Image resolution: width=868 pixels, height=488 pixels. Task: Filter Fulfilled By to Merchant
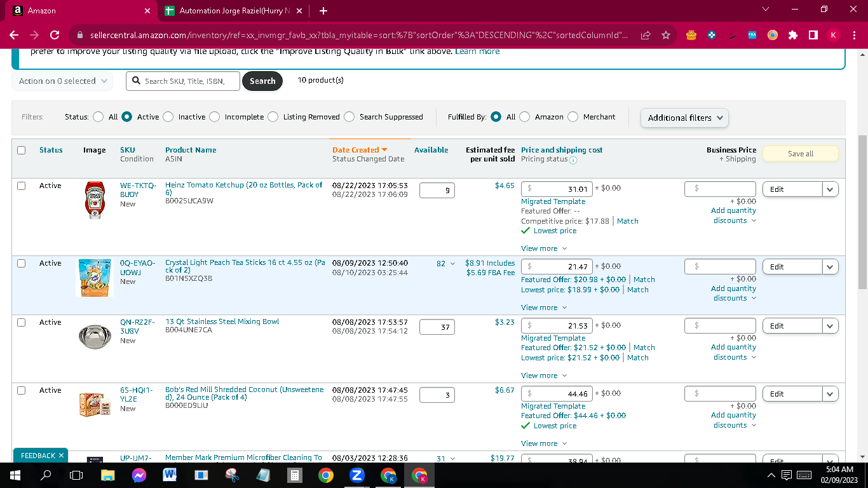573,116
